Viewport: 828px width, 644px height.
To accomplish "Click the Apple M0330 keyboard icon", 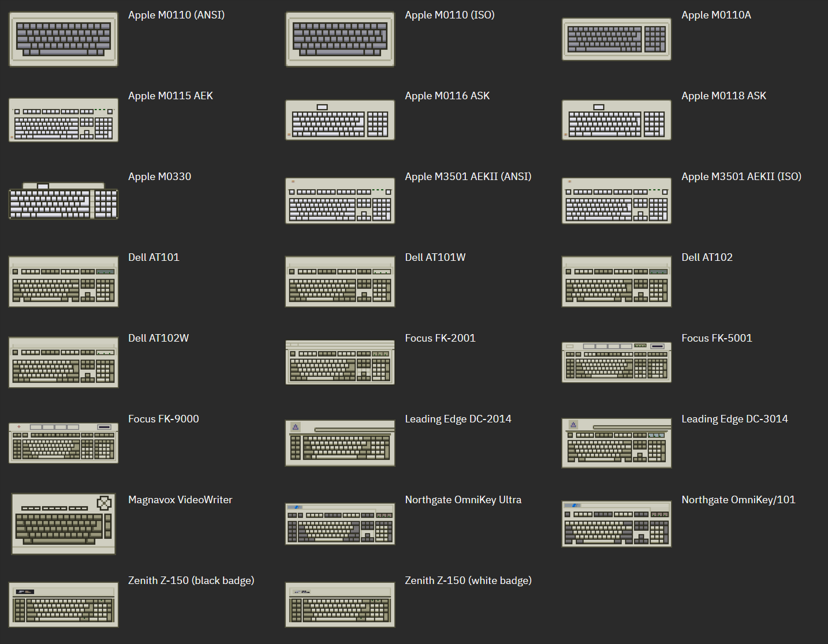I will click(x=64, y=201).
